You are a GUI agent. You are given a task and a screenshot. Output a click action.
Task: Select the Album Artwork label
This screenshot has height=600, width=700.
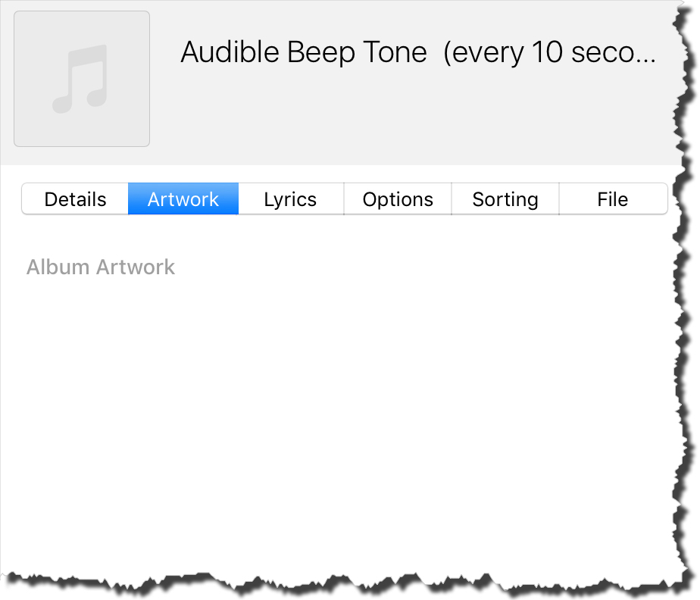(x=101, y=267)
